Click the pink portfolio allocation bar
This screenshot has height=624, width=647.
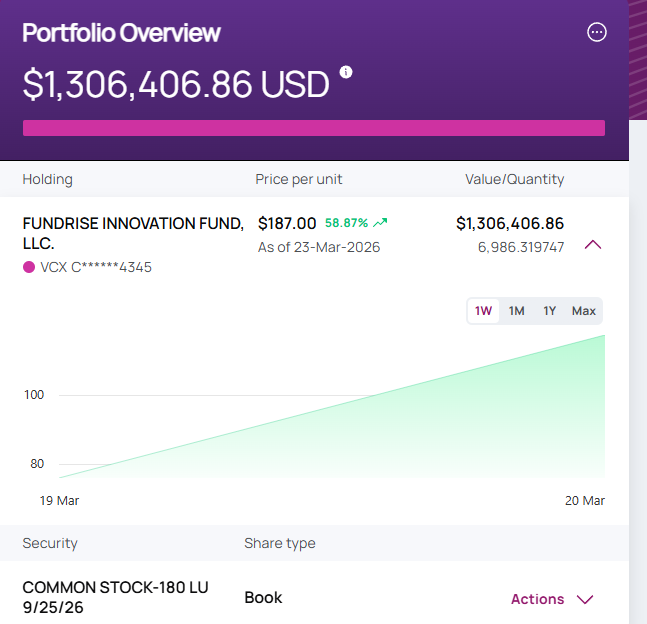tap(314, 128)
